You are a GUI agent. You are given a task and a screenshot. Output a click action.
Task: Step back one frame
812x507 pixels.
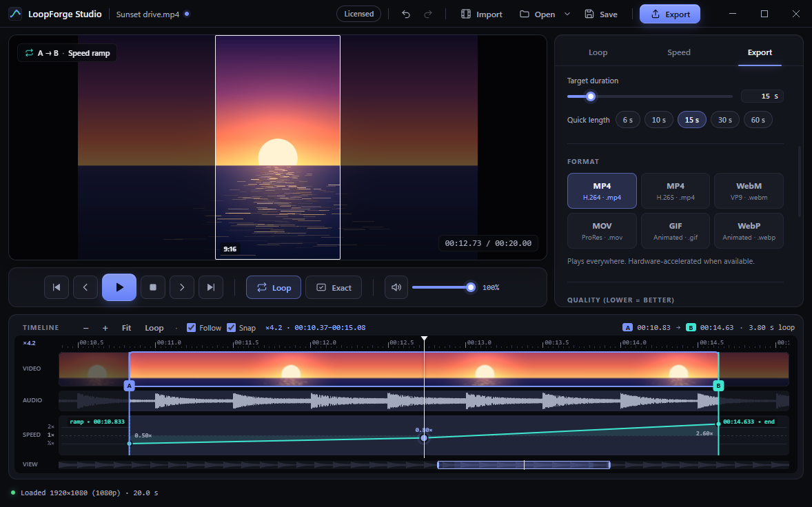click(x=85, y=287)
